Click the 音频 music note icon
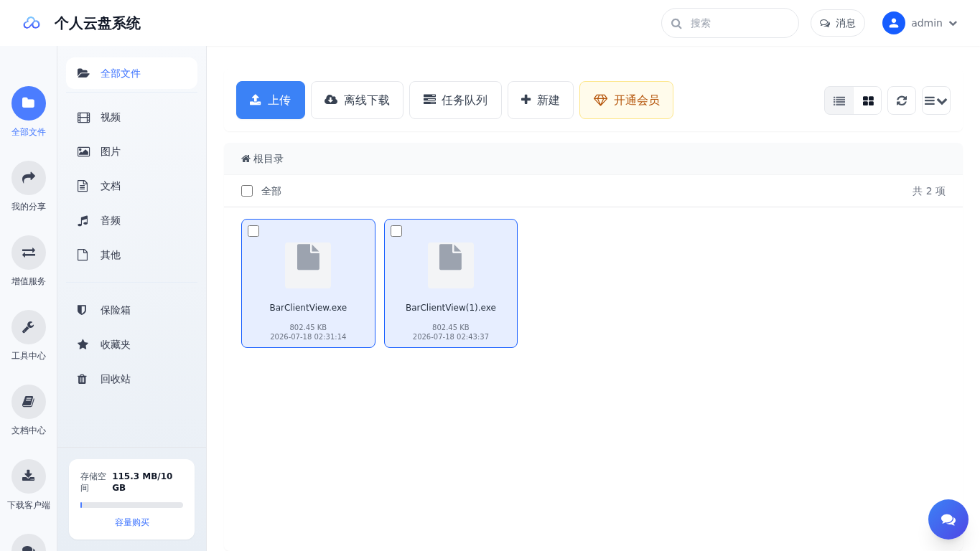This screenshot has height=551, width=980. 83,221
